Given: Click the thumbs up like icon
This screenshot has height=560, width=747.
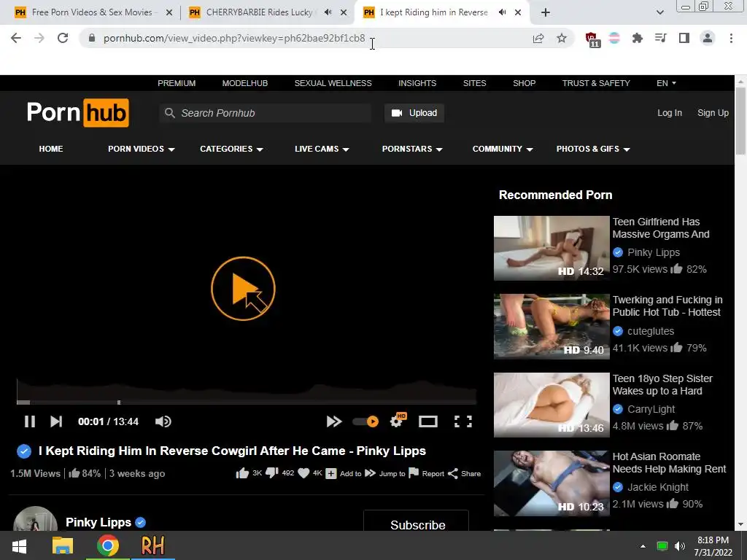Looking at the screenshot, I should [242, 473].
